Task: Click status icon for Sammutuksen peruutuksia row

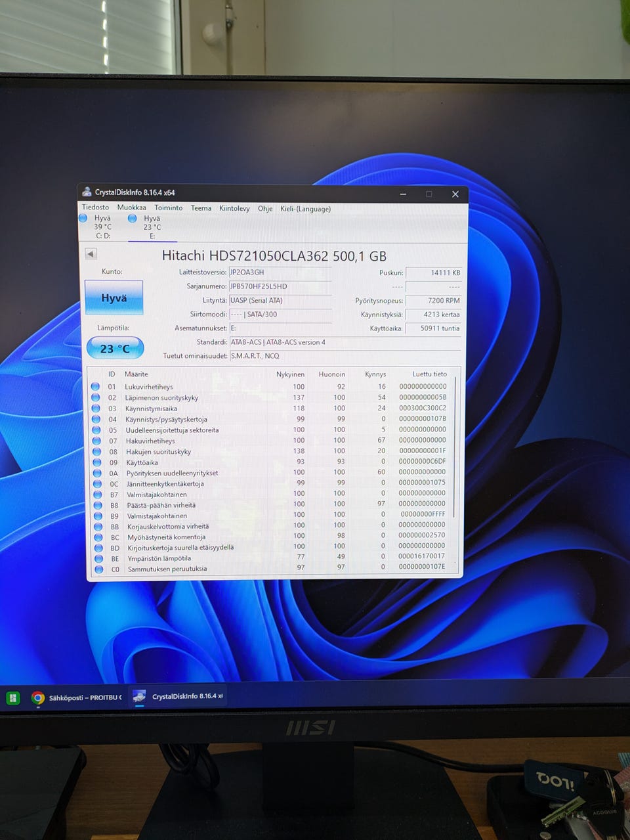Action: click(x=98, y=569)
